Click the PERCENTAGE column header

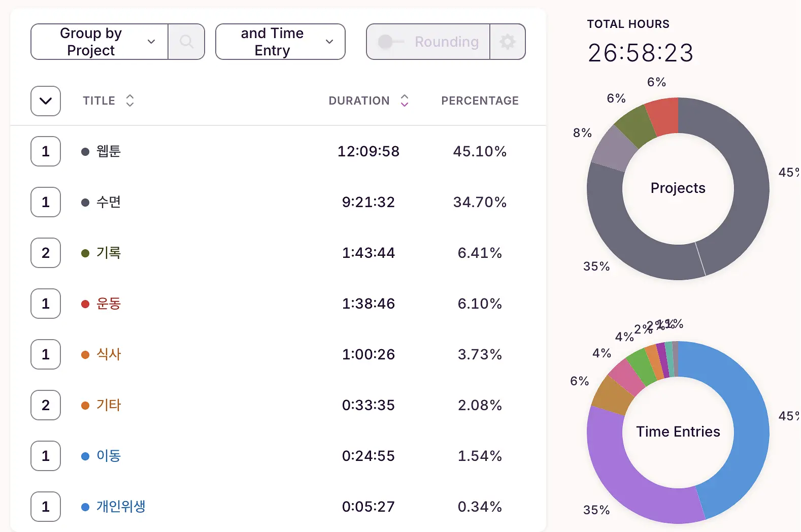[480, 101]
